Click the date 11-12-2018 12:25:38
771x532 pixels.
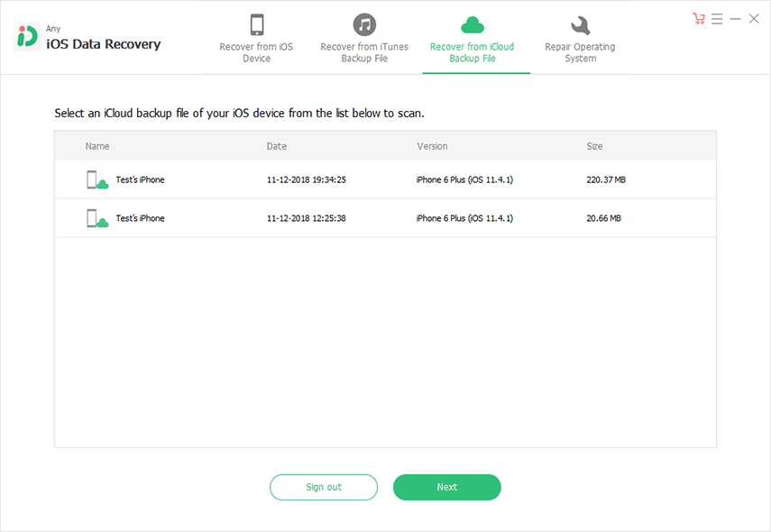pyautogui.click(x=307, y=218)
